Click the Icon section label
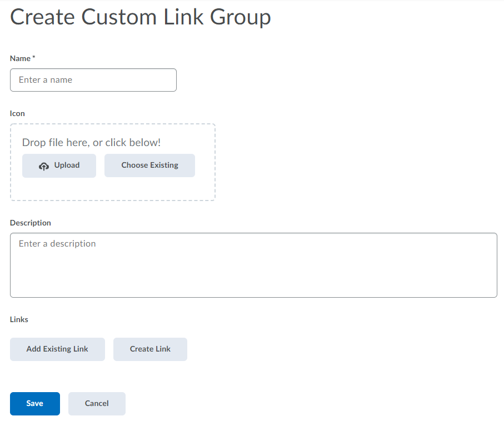Screen dimensions: 504x426 tap(17, 113)
